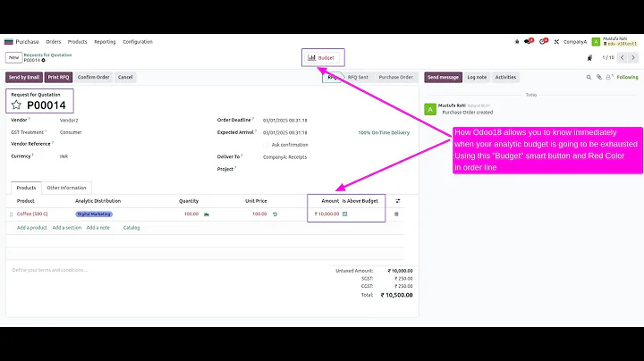Viewport: 644px width, 361px height.
Task: Click the followers person icon
Action: (x=609, y=77)
